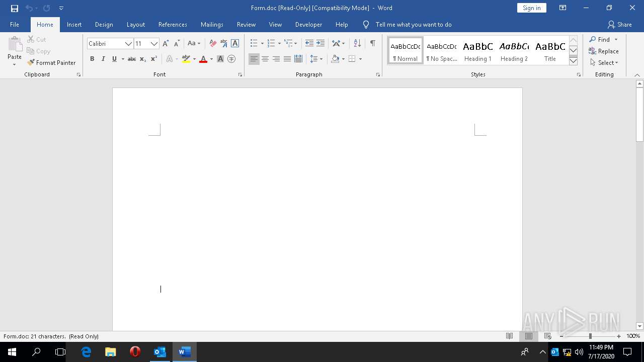Open Windows Search from the taskbar
The height and width of the screenshot is (362, 644).
click(36, 352)
